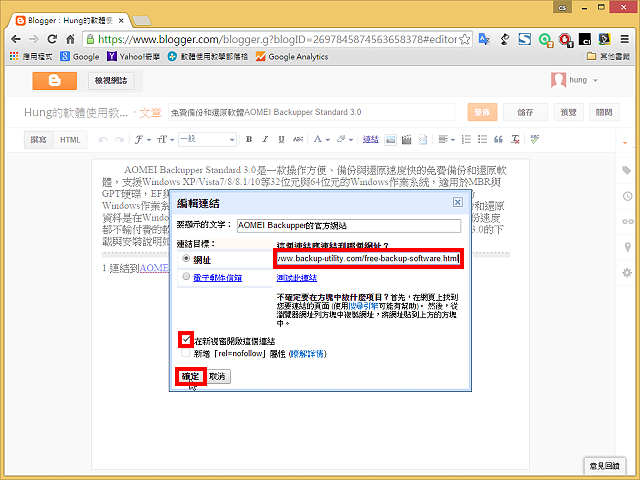Open browser home page icon

70,39
